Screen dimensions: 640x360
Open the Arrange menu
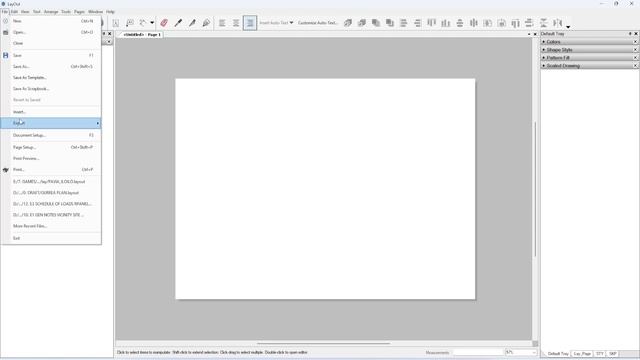coord(51,12)
